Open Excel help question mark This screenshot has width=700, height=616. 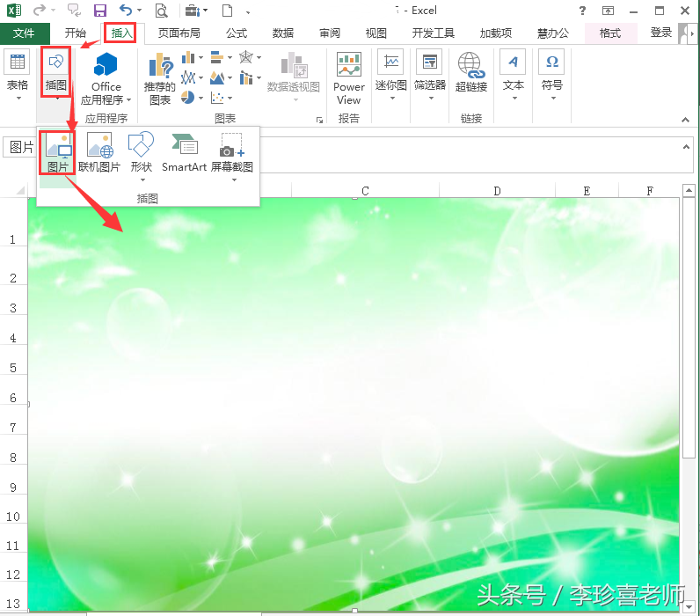point(582,11)
